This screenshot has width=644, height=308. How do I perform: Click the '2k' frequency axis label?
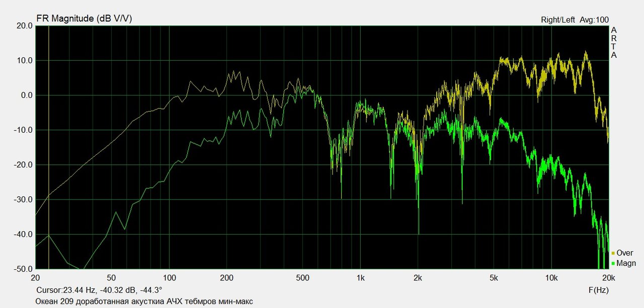coord(418,278)
